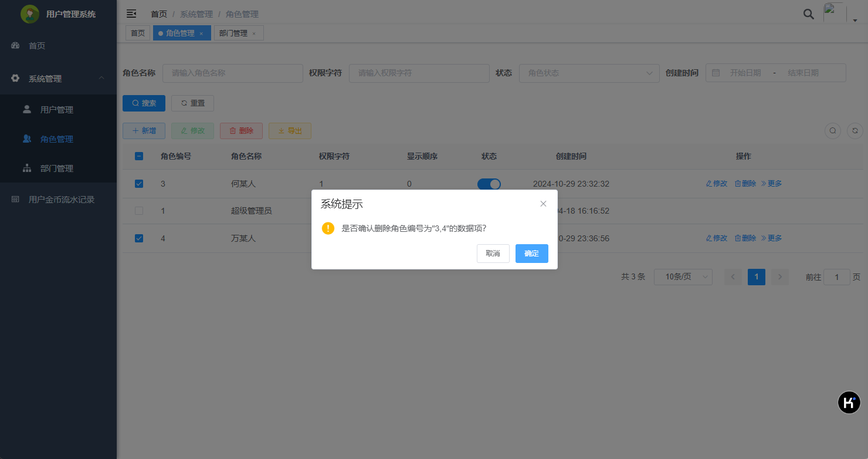Click the 共 3 条 total count text

click(633, 277)
